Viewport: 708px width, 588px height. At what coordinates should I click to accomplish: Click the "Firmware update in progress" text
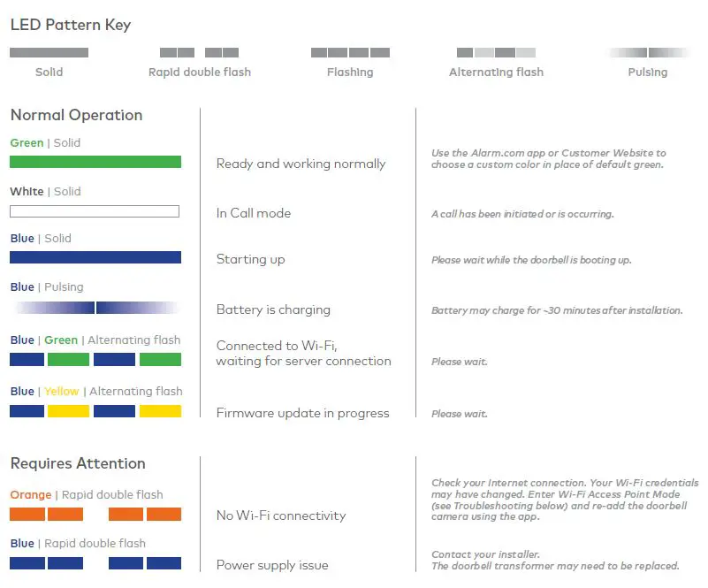(303, 413)
